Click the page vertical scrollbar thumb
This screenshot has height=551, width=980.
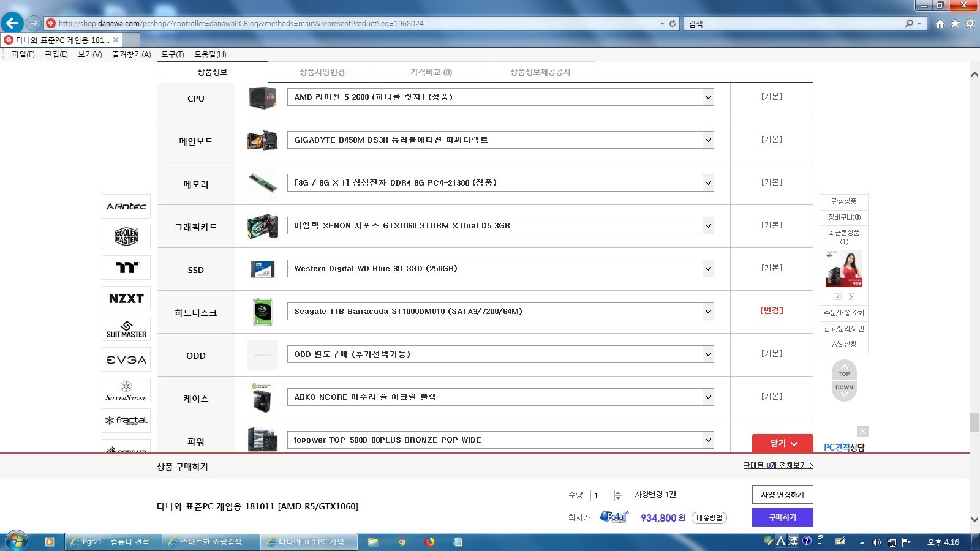(x=974, y=422)
